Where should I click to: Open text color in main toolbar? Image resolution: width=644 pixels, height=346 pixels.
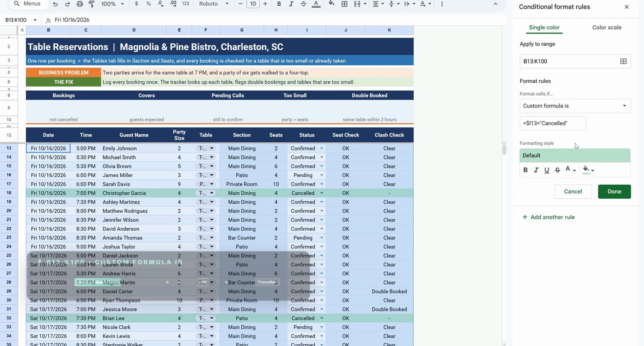click(x=316, y=4)
